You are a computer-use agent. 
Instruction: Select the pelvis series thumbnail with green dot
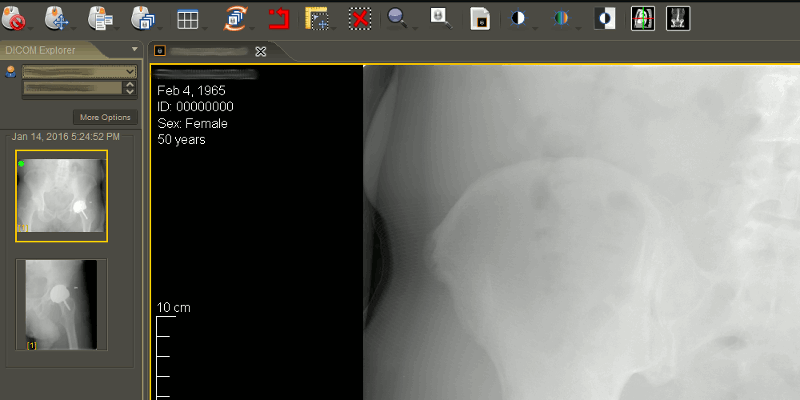(61, 195)
